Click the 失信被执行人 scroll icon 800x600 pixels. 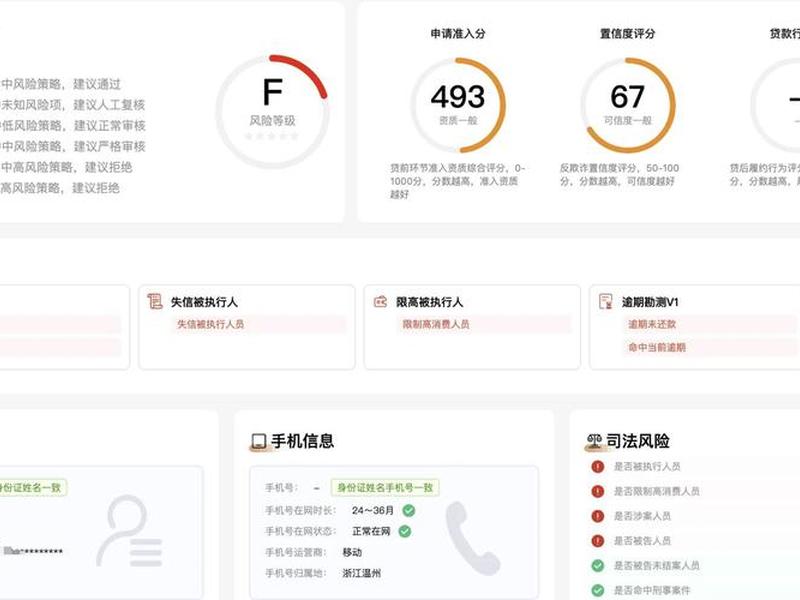coord(155,302)
